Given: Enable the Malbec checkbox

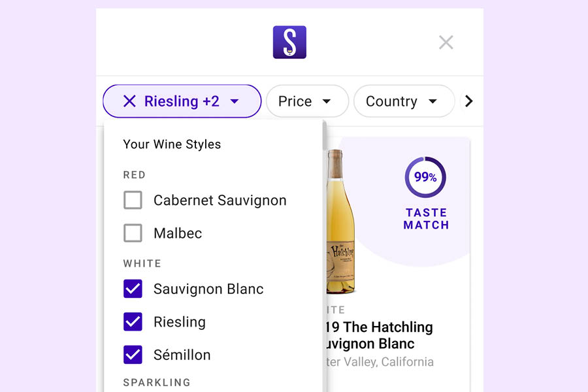Looking at the screenshot, I should tap(133, 233).
